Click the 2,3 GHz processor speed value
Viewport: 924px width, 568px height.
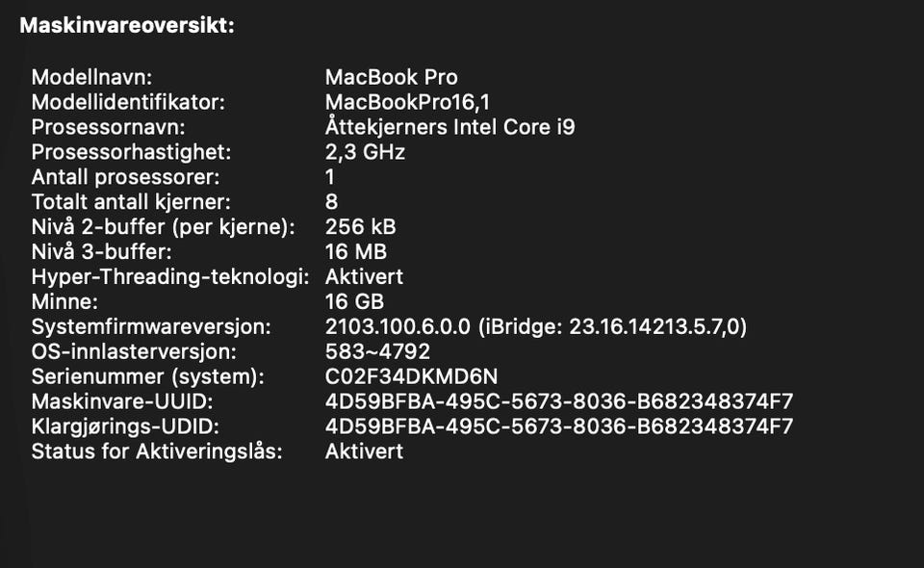click(x=365, y=152)
